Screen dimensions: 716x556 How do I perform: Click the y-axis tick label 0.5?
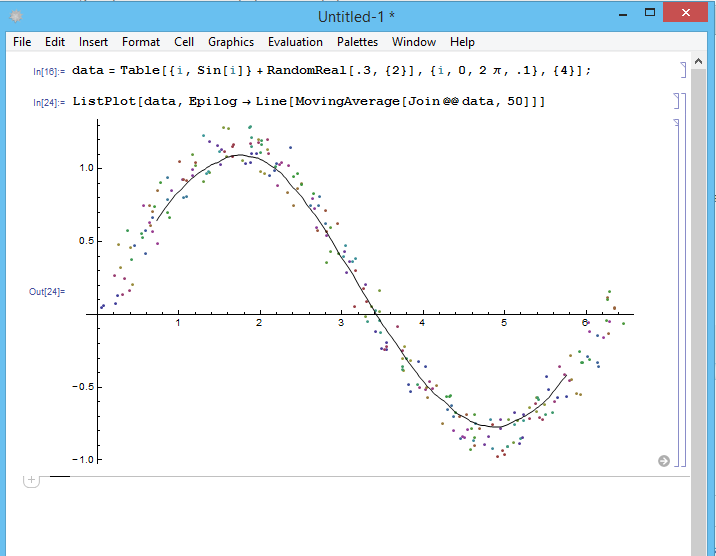86,241
